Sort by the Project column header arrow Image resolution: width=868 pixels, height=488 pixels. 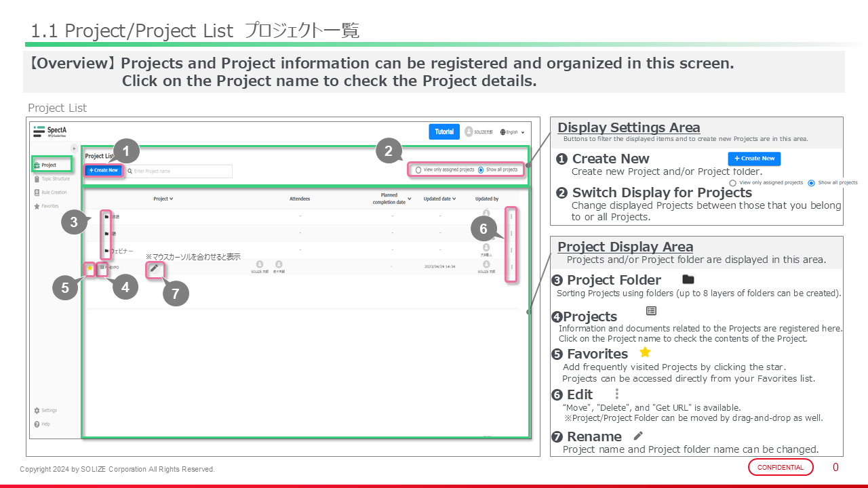pos(171,199)
